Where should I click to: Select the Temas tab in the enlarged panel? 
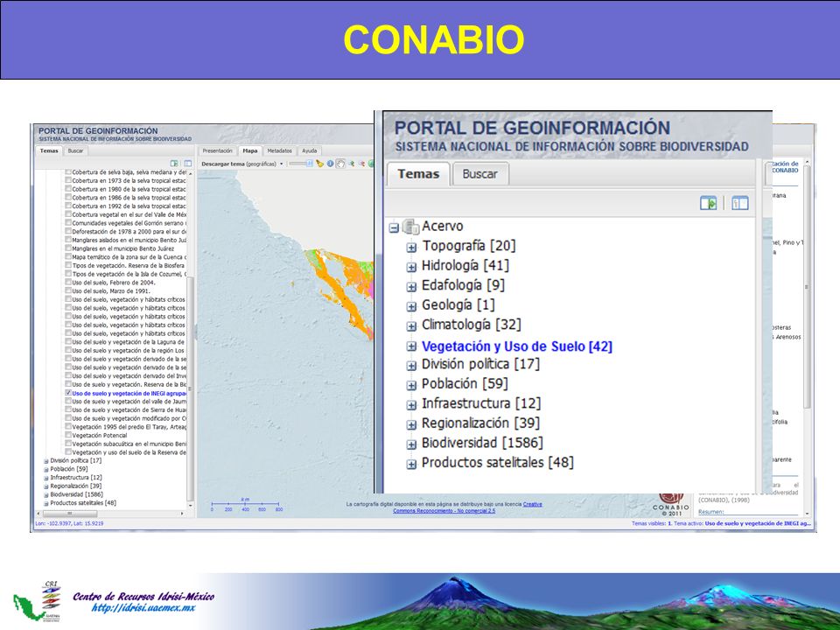418,174
